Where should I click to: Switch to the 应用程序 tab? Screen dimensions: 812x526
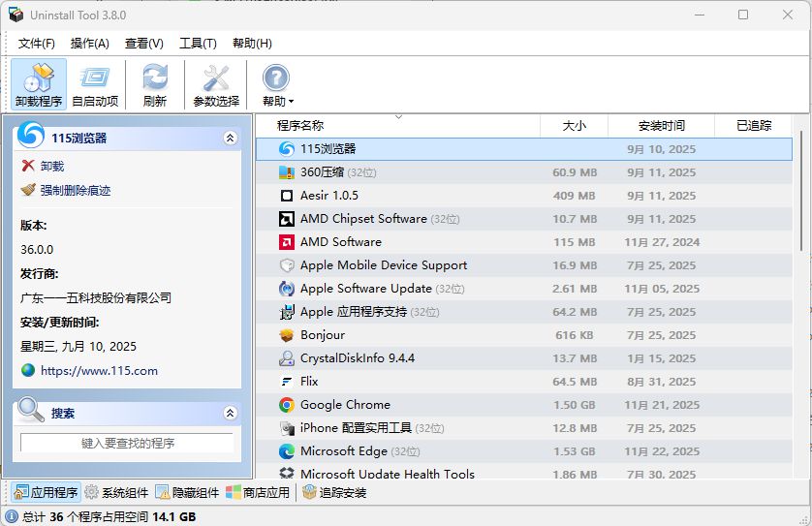tap(47, 492)
